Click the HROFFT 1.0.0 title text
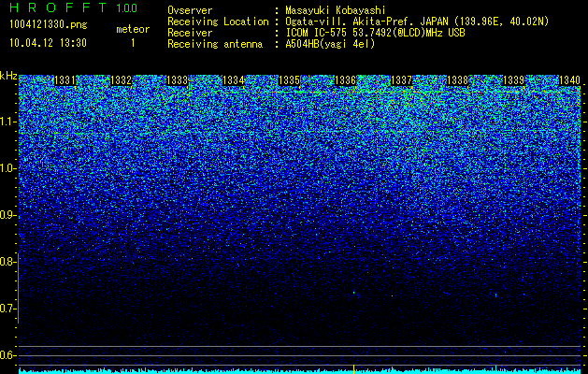This screenshot has width=588, height=374. tap(73, 7)
